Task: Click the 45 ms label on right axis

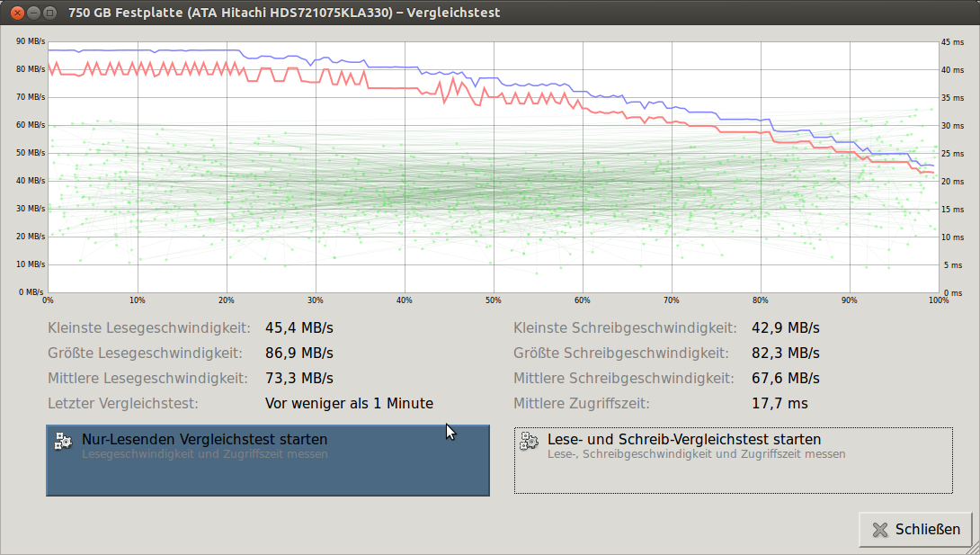Action: click(951, 41)
